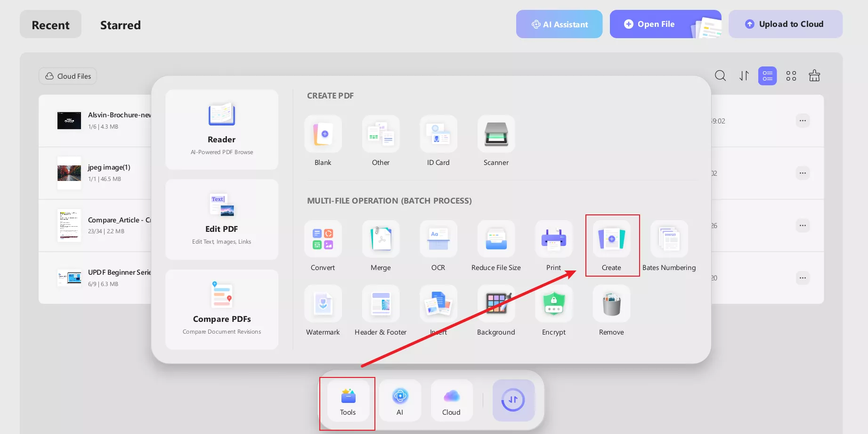Open the sort order options
The width and height of the screenshot is (868, 434).
(x=744, y=76)
